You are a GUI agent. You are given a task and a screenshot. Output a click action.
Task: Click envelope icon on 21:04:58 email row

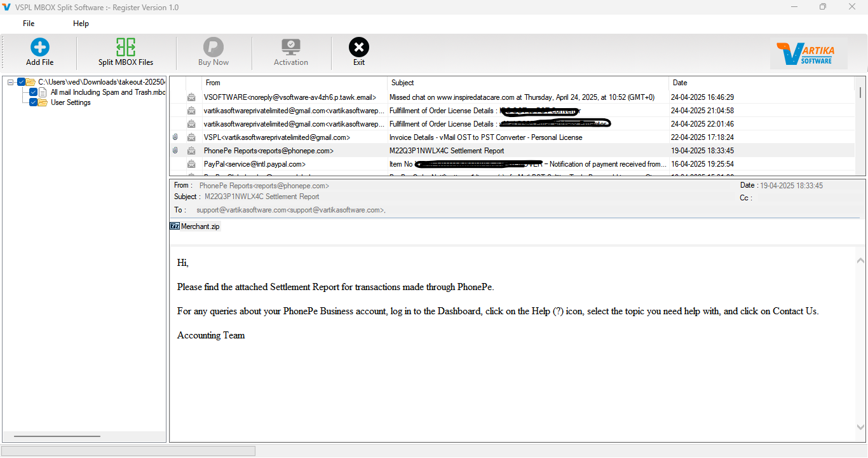coord(191,111)
